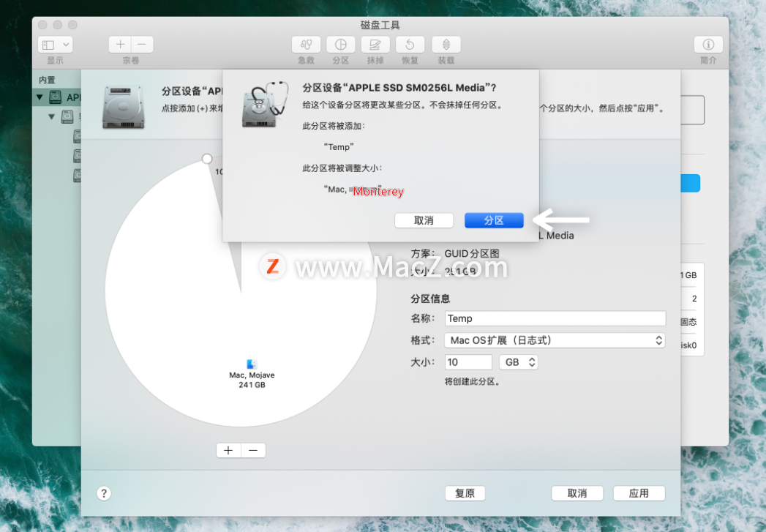Confirm with the blue 分区 dialog button
Image resolution: width=766 pixels, height=532 pixels.
pos(494,220)
